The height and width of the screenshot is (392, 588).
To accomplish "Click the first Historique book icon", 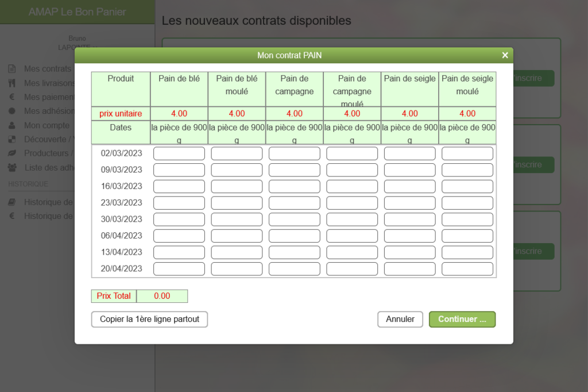I will pos(11,202).
